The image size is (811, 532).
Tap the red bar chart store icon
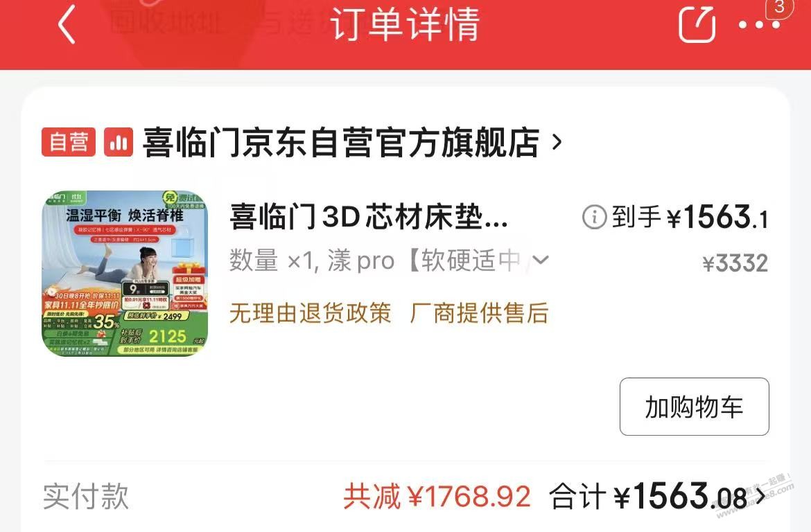click(119, 142)
